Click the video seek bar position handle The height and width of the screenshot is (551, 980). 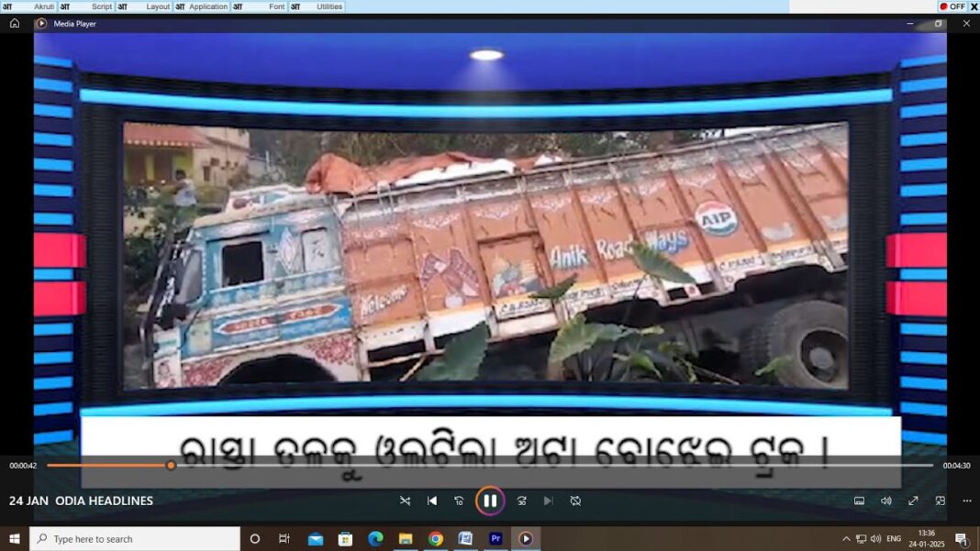point(171,466)
